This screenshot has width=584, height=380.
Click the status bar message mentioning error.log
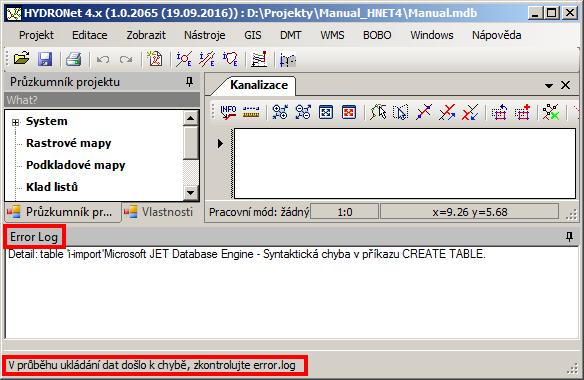coord(152,365)
